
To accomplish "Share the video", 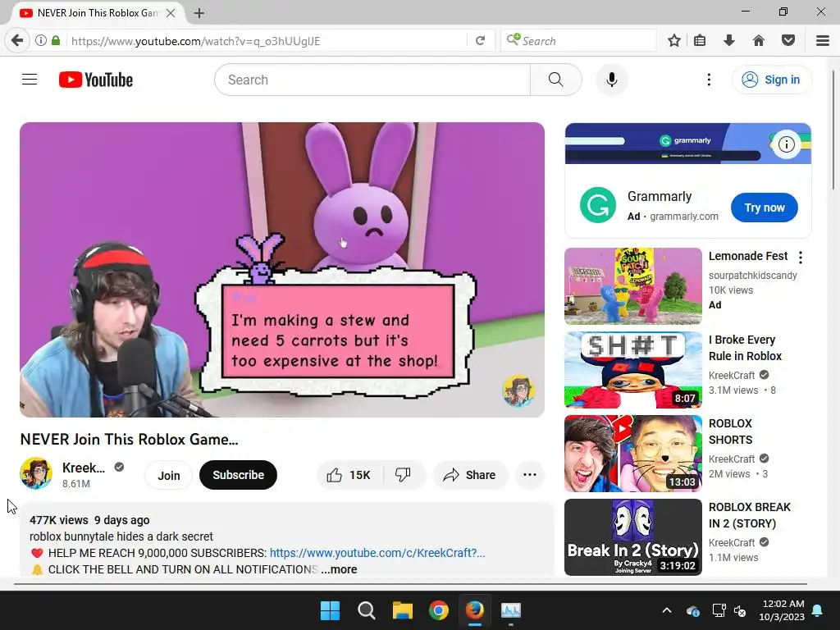I will click(470, 475).
